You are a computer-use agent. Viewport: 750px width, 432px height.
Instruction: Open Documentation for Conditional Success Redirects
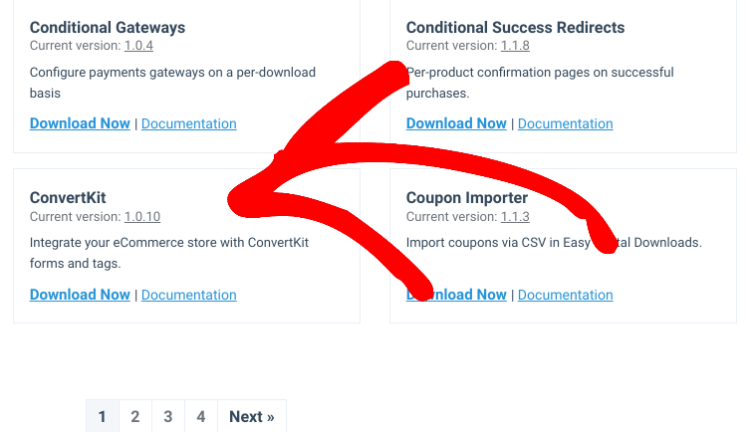(x=565, y=124)
